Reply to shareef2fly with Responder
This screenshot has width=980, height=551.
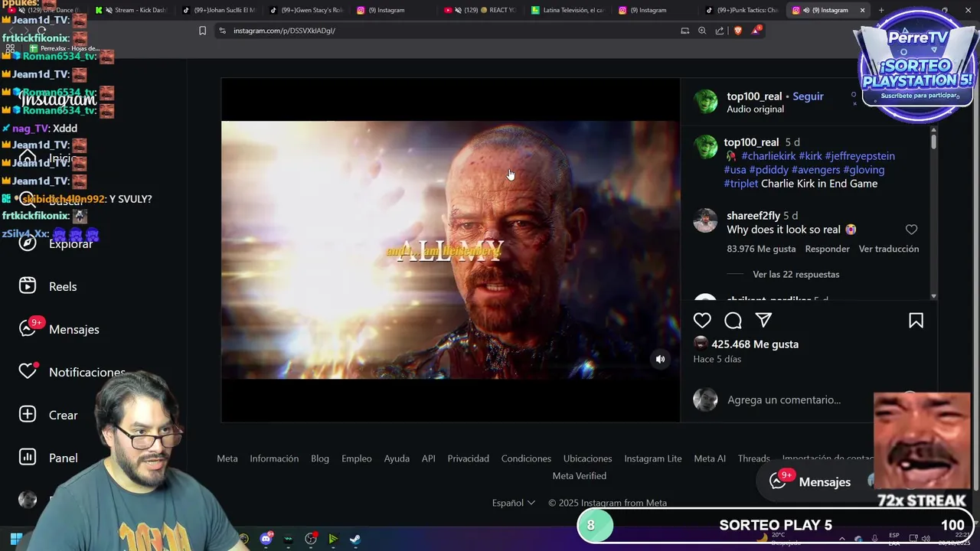(x=827, y=249)
